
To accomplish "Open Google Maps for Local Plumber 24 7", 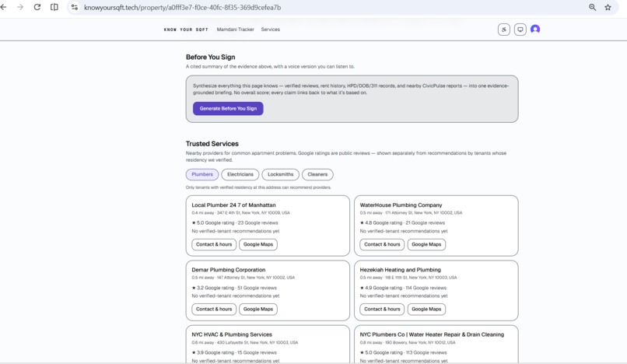I will click(258, 244).
